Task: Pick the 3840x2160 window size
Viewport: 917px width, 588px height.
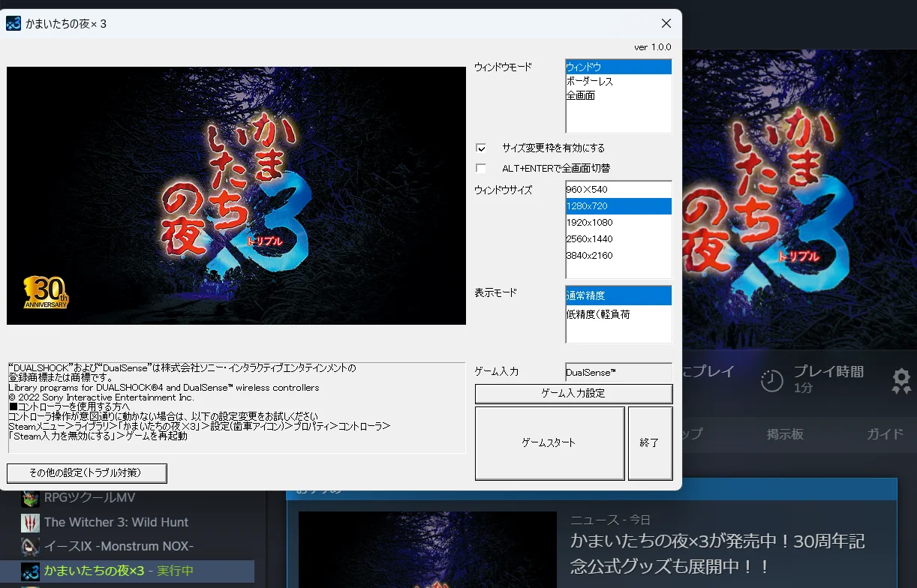Action: [x=618, y=255]
